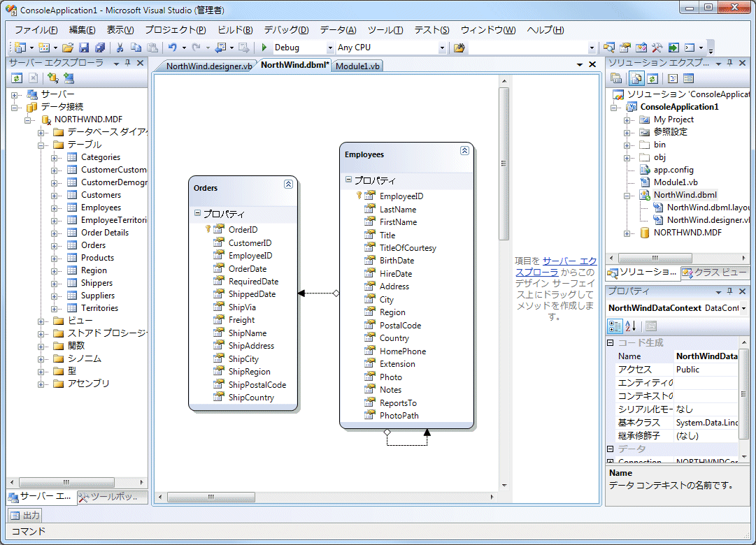Select the Order Details table in tree
Viewport: 756px width, 545px height.
[x=105, y=232]
